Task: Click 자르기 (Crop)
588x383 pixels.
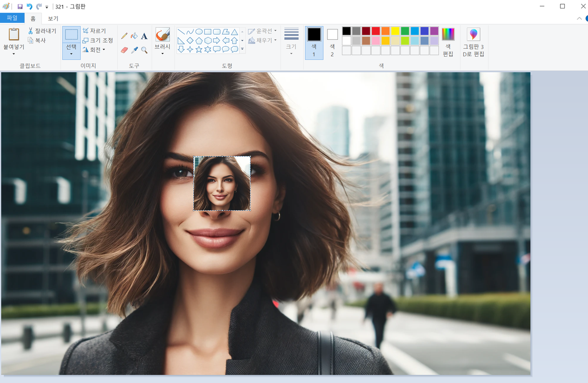Action: pyautogui.click(x=94, y=31)
